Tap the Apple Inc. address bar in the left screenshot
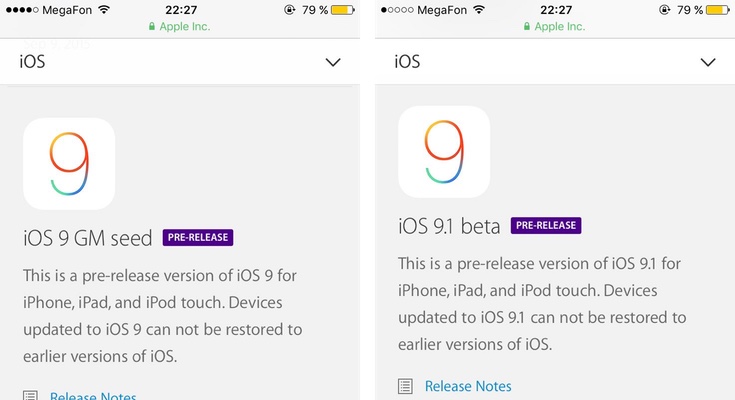 click(180, 27)
